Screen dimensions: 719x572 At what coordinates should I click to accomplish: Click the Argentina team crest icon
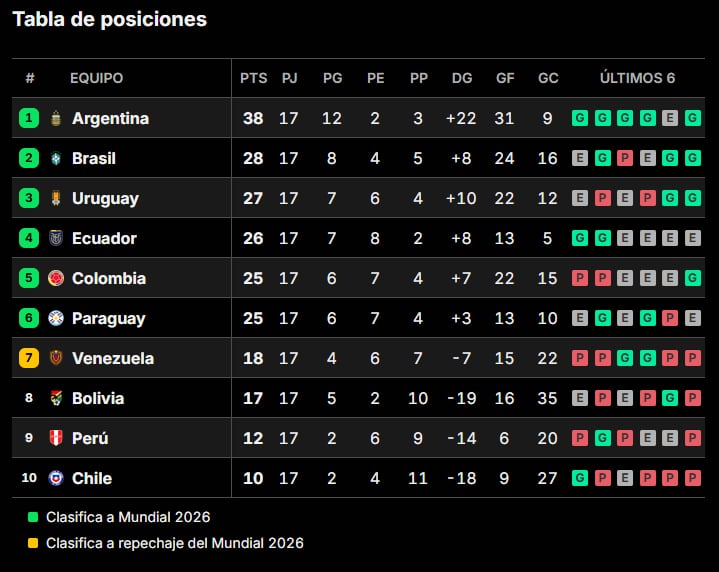pos(56,118)
